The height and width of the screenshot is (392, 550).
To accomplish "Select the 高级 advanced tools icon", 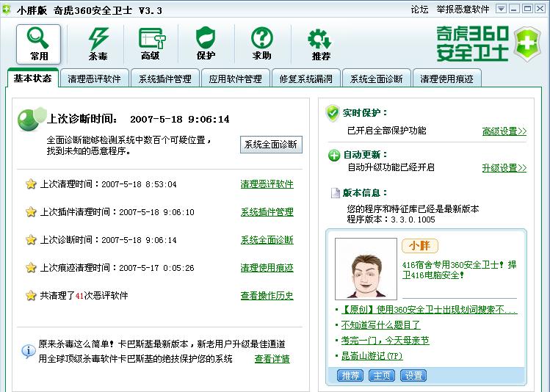I will [x=151, y=43].
